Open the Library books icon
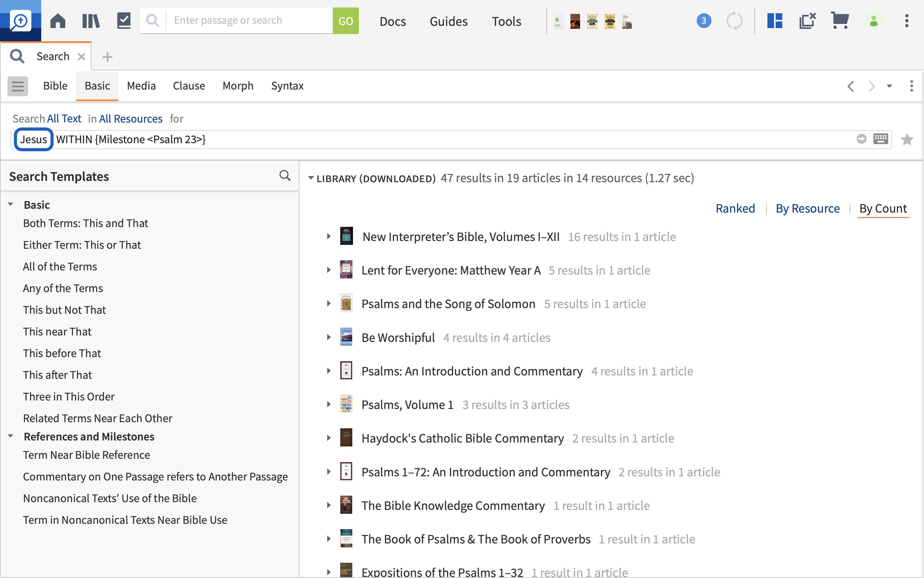Viewport: 924px width, 578px height. [x=91, y=21]
